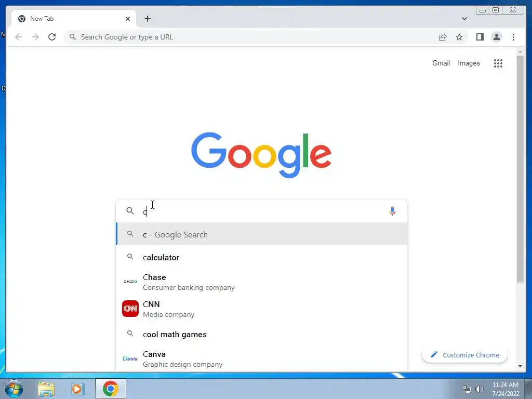Select the New Tab tab

coord(73,19)
